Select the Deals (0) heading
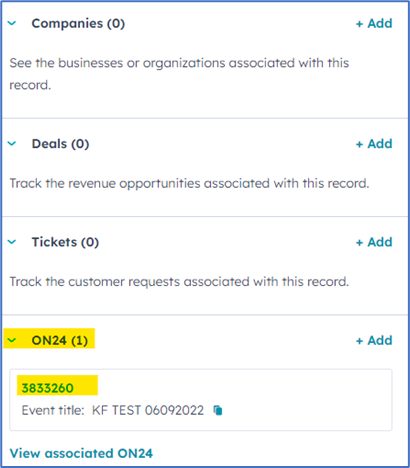Image resolution: width=410 pixels, height=468 pixels. (60, 144)
